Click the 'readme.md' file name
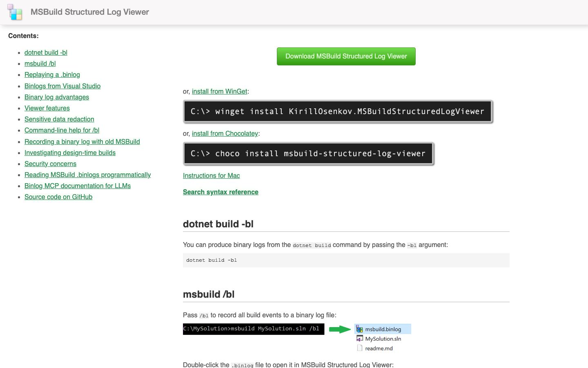 (x=379, y=348)
